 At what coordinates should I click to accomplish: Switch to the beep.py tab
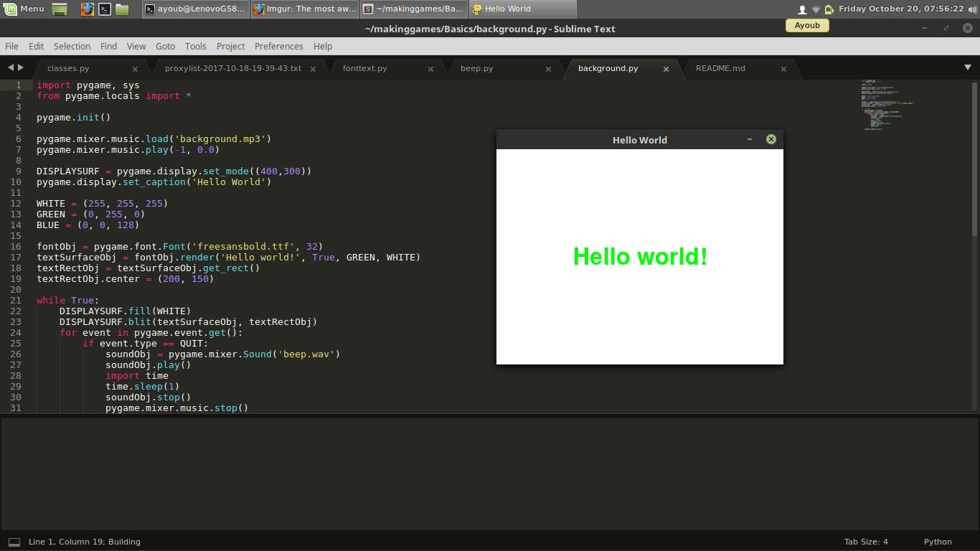(477, 68)
